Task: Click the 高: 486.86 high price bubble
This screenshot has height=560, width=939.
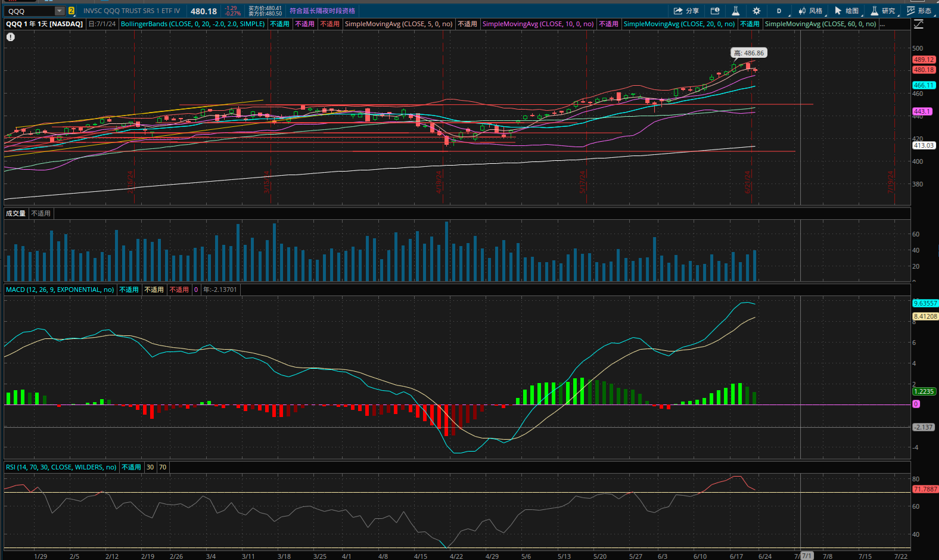Action: click(x=749, y=53)
